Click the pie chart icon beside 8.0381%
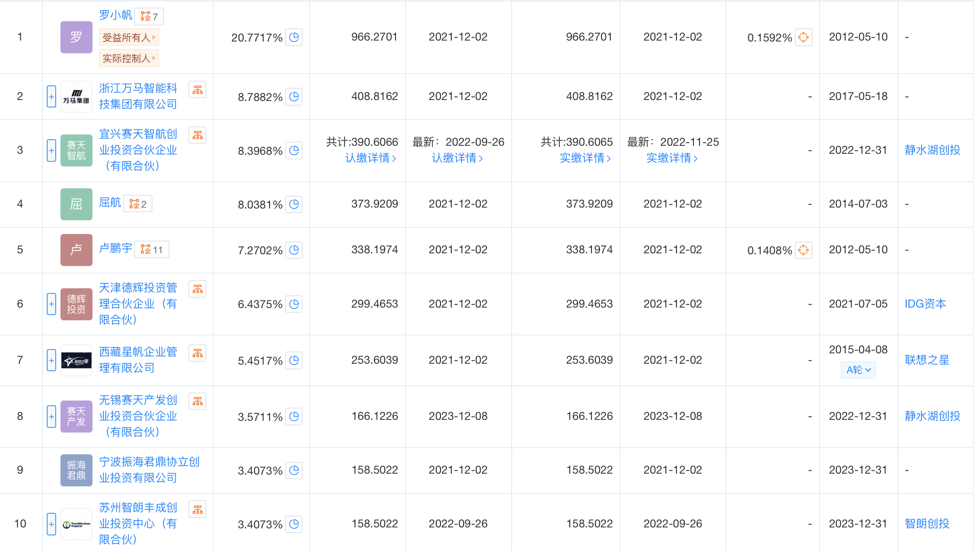Screen dimensions: 980x551 coord(294,204)
